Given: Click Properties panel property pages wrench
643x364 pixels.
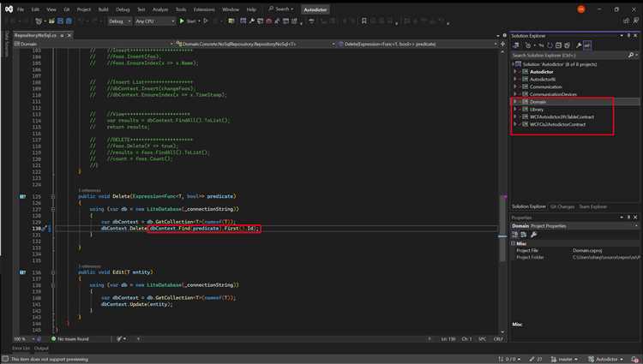Looking at the screenshot, I should 533,235.
